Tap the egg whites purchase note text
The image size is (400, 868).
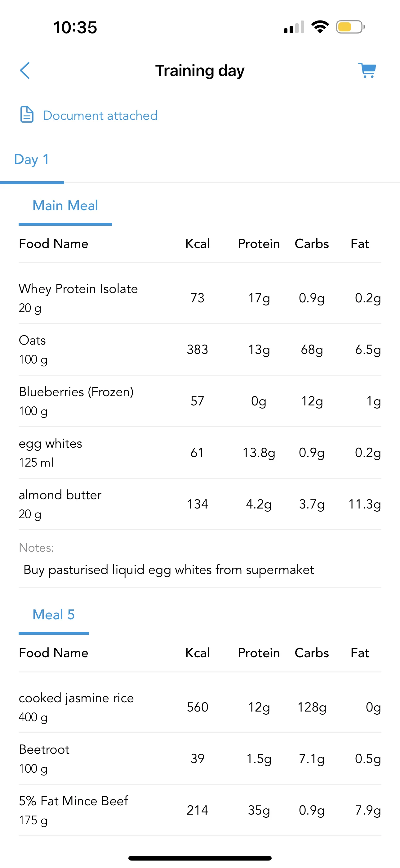coord(168,570)
